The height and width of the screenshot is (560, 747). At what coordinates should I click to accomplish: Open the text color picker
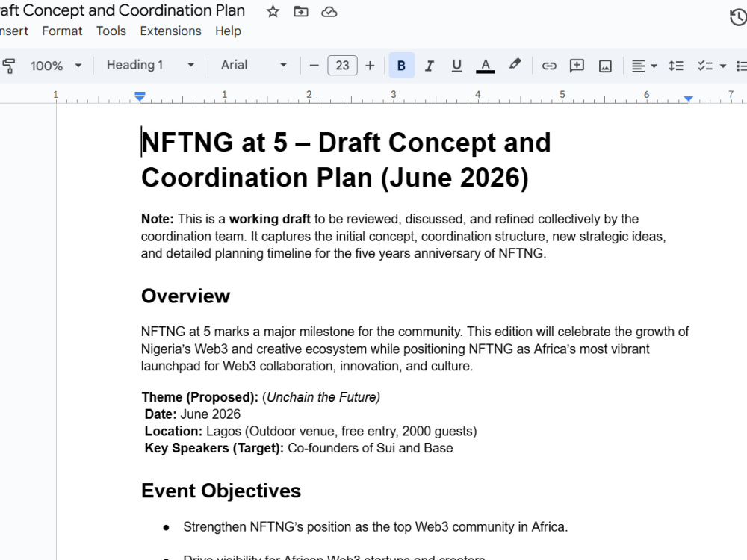click(486, 66)
